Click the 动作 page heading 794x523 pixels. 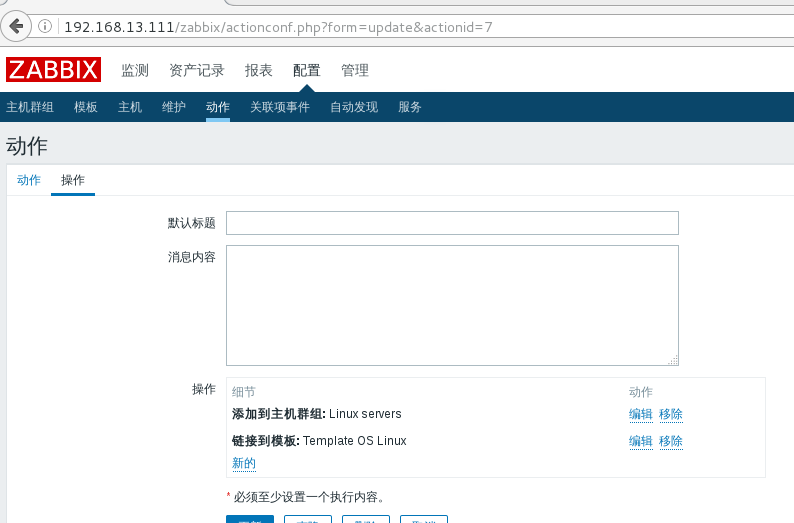27,146
